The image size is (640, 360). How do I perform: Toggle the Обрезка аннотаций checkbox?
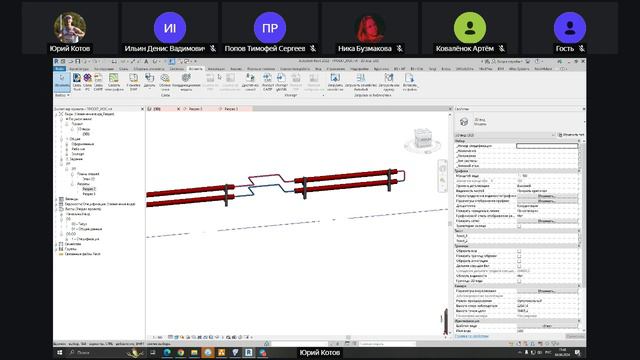[x=519, y=261]
